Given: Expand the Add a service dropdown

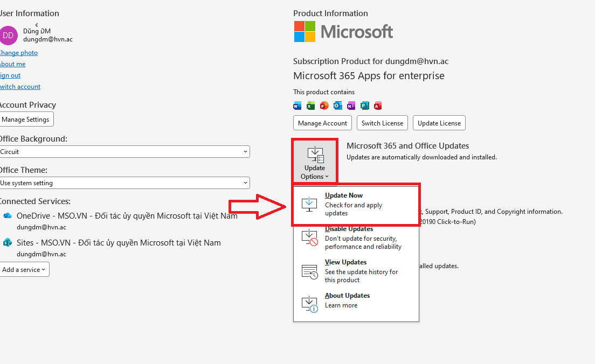Looking at the screenshot, I should [x=24, y=270].
